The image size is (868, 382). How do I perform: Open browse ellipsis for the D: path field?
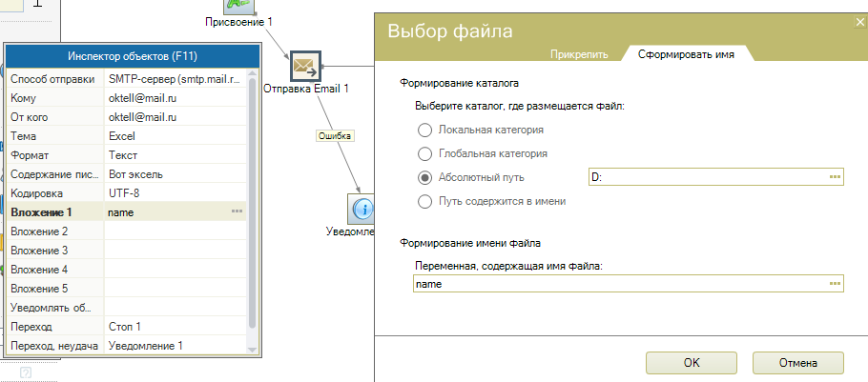tap(835, 177)
